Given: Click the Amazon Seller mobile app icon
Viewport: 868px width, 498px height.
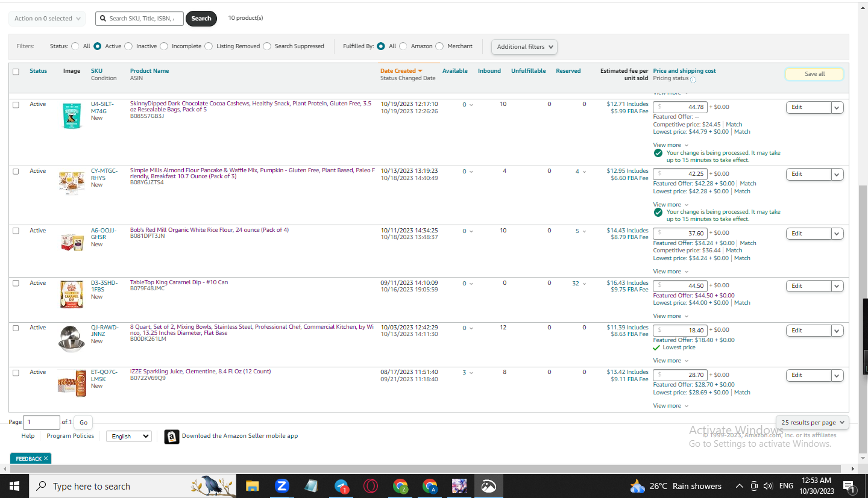Looking at the screenshot, I should pos(172,437).
